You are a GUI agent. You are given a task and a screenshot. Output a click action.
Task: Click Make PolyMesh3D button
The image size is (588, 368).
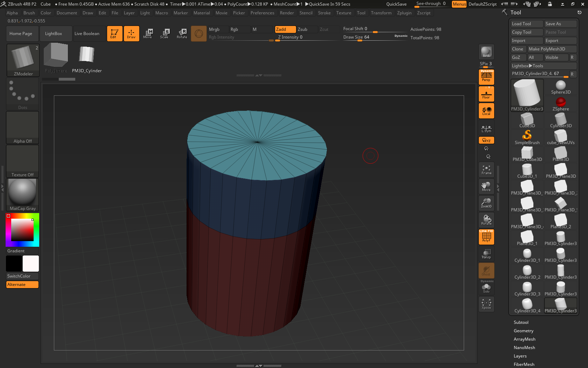(x=552, y=49)
